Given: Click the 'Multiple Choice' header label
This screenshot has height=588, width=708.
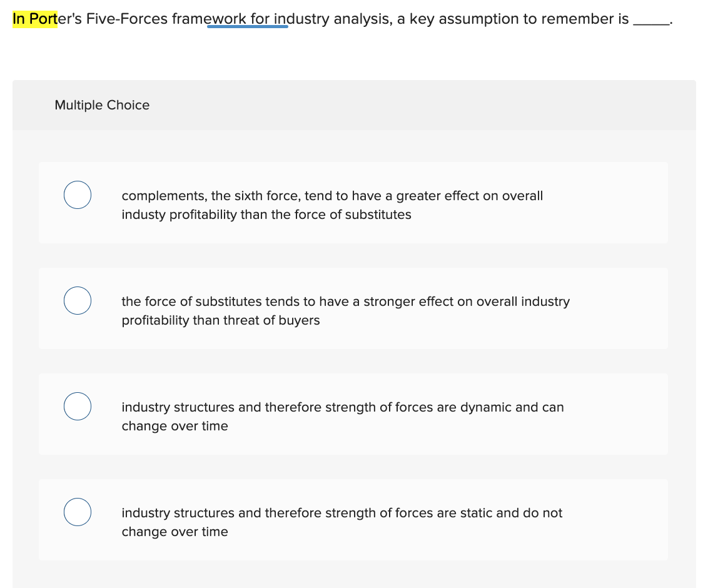Looking at the screenshot, I should point(102,105).
